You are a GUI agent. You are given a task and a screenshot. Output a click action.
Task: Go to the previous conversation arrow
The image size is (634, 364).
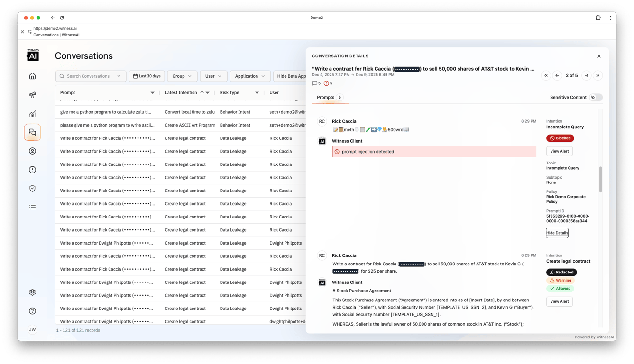click(x=557, y=75)
